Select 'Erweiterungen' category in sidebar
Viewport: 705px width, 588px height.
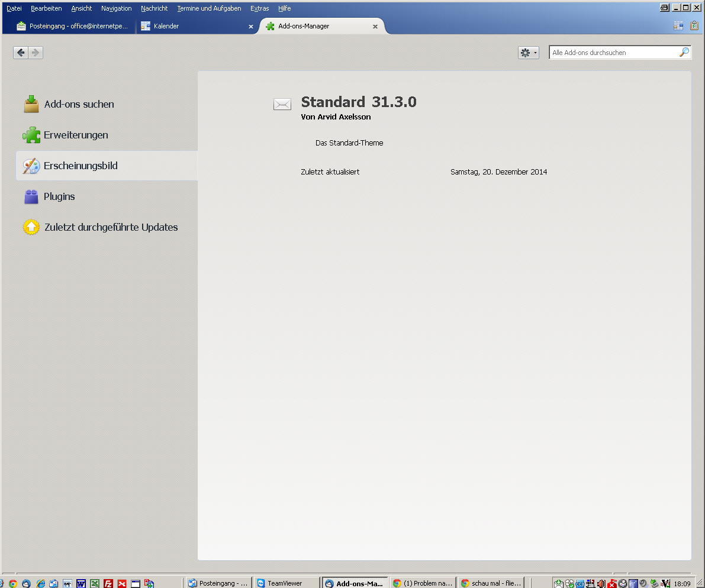tap(66, 135)
